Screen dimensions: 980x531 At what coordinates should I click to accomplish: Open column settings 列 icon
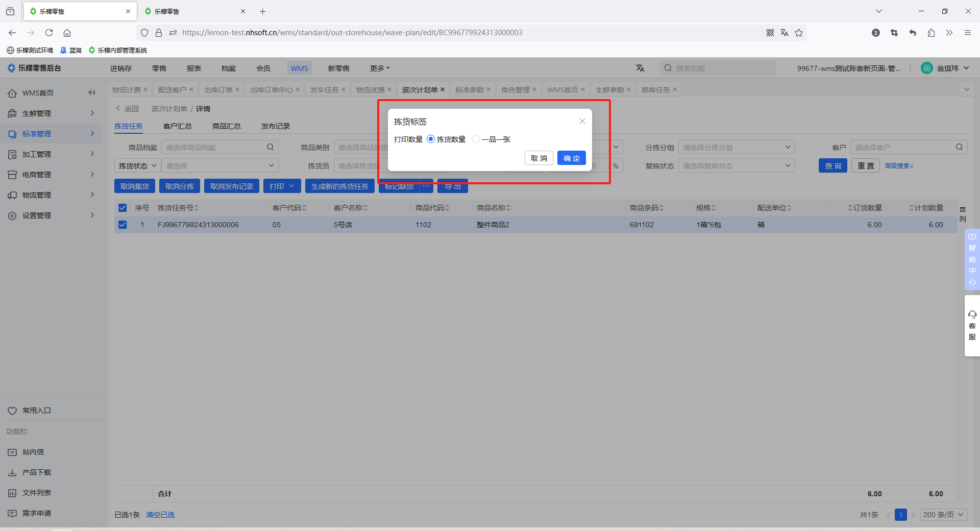pos(963,214)
